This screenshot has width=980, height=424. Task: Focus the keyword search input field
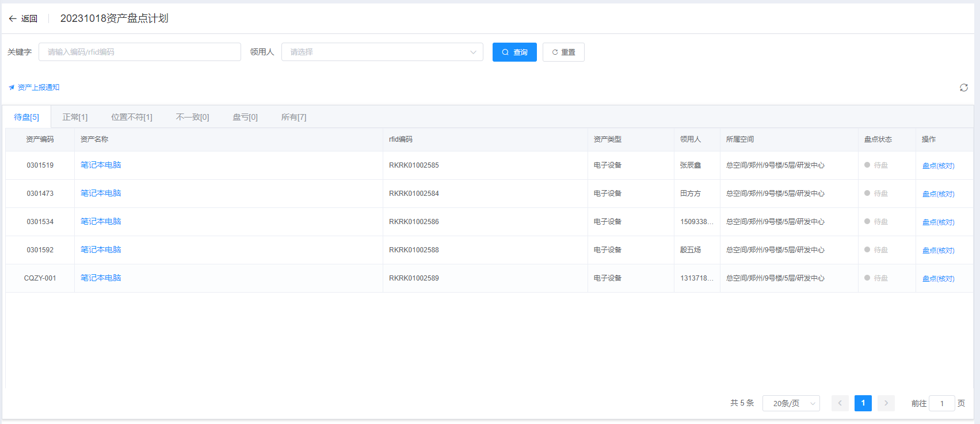(140, 52)
